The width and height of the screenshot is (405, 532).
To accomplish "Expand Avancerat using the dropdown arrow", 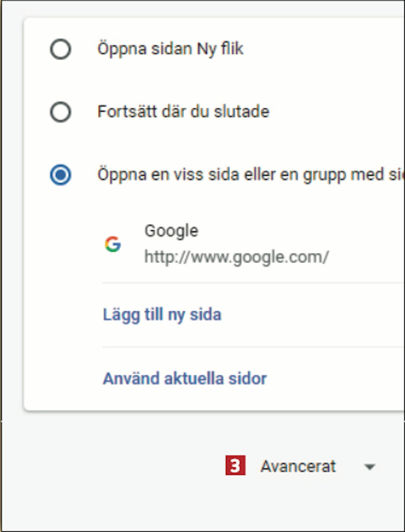I will point(369,466).
